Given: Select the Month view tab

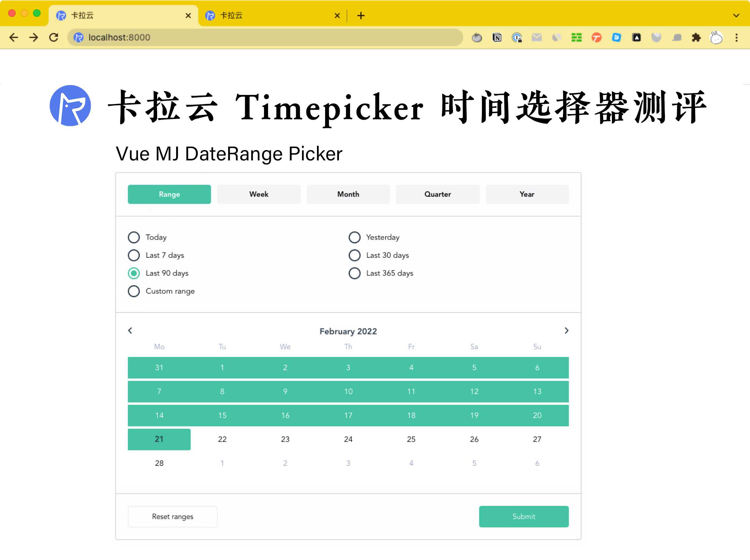Looking at the screenshot, I should pyautogui.click(x=348, y=194).
